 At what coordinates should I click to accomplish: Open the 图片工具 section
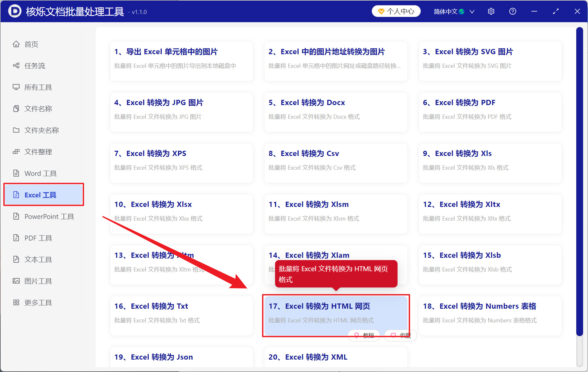tap(38, 281)
